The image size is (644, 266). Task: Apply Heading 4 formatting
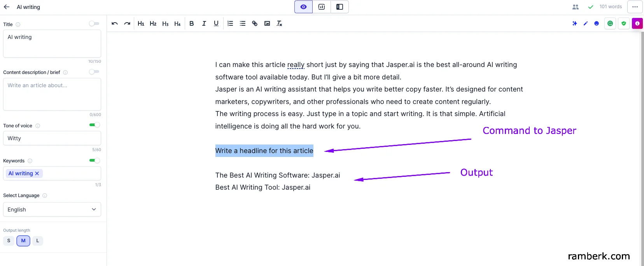click(177, 24)
